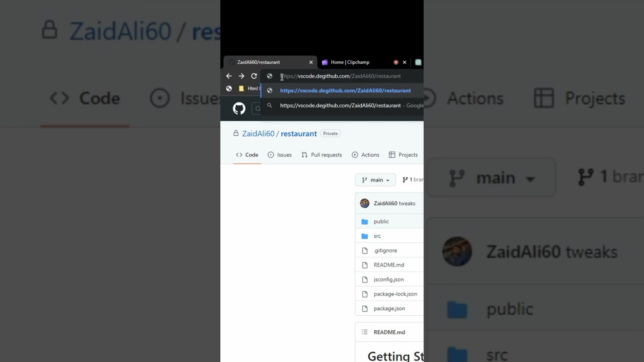Click the public folder icon
644x362 pixels.
365,222
